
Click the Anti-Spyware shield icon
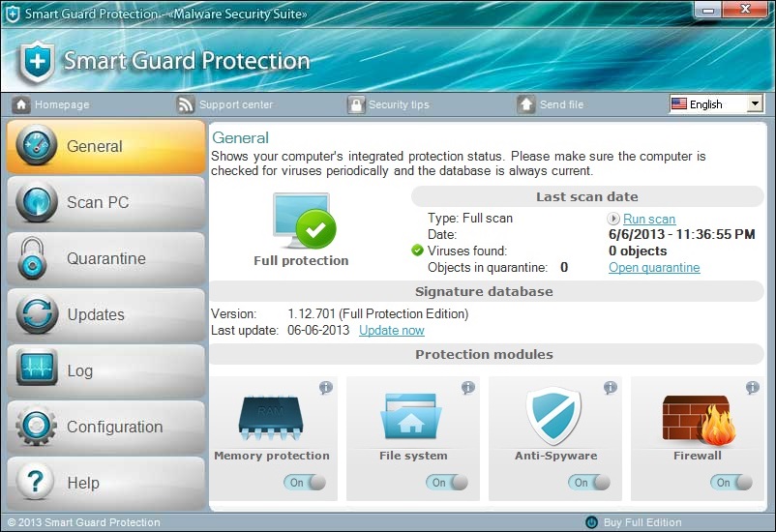pos(553,416)
